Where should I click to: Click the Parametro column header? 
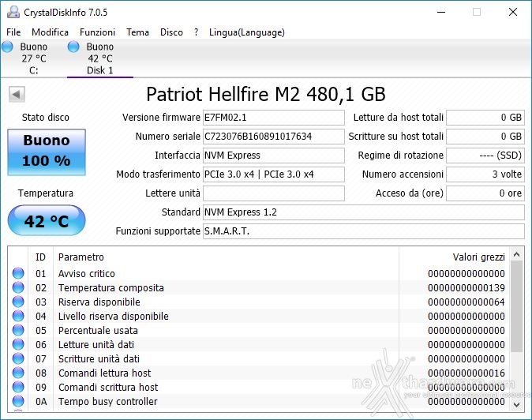point(81,257)
